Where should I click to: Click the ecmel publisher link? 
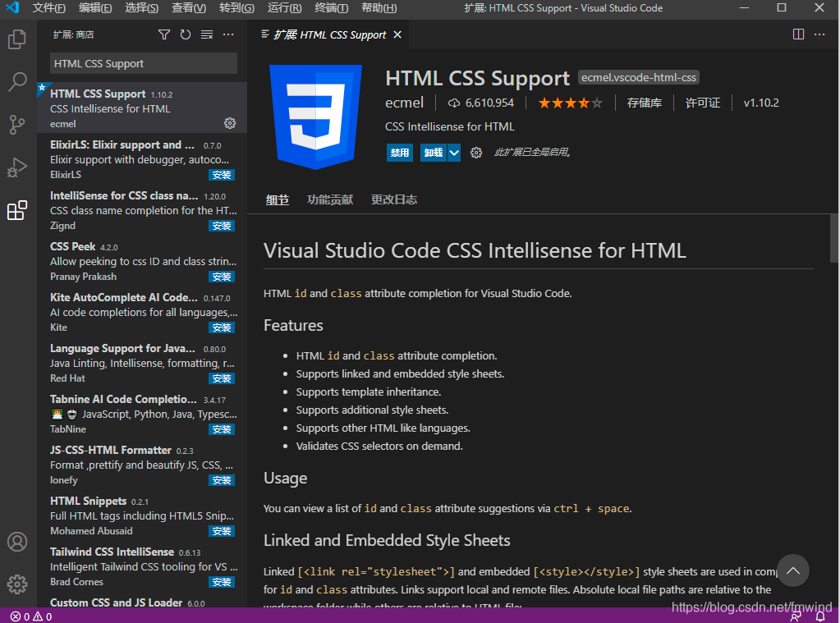[x=405, y=103]
